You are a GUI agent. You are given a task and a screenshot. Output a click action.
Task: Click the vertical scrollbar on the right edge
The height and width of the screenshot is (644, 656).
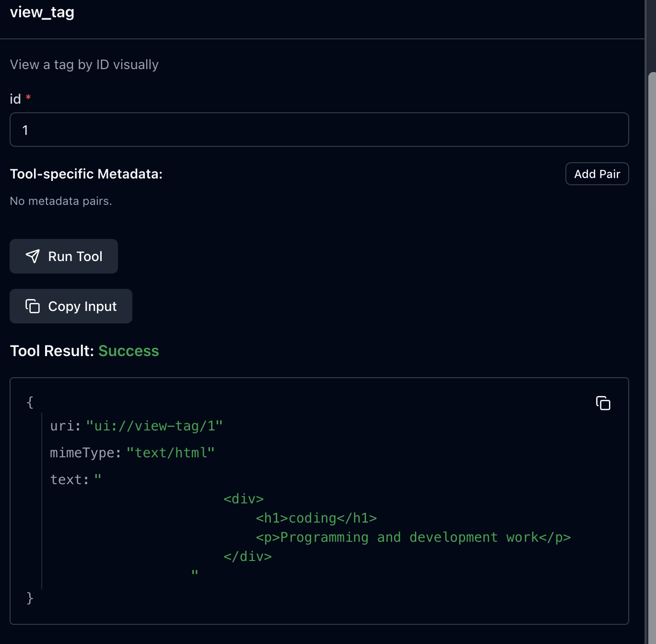(x=651, y=336)
